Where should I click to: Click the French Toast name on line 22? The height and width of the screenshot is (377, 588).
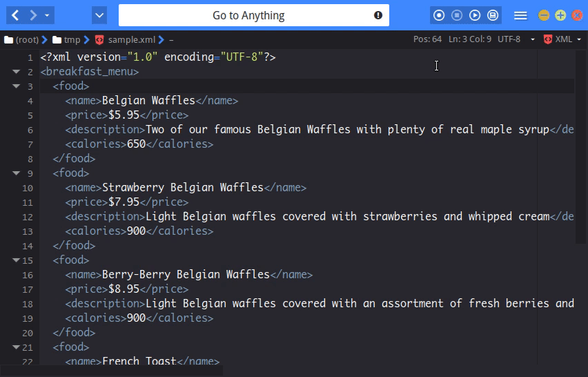click(x=139, y=361)
